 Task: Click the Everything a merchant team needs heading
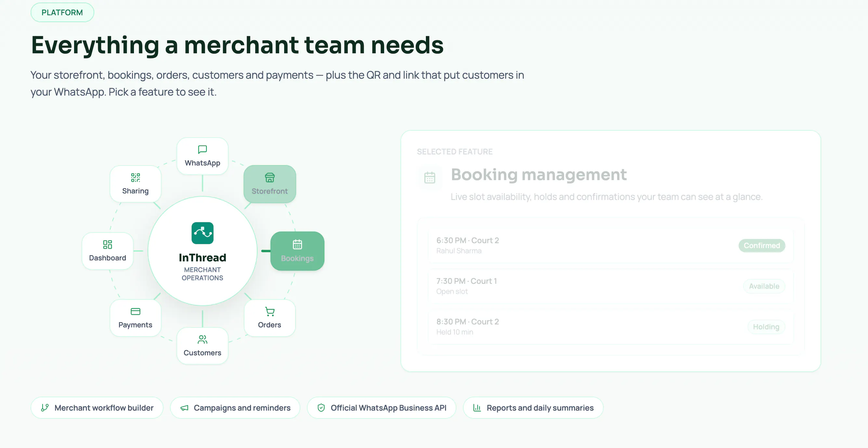tap(237, 45)
